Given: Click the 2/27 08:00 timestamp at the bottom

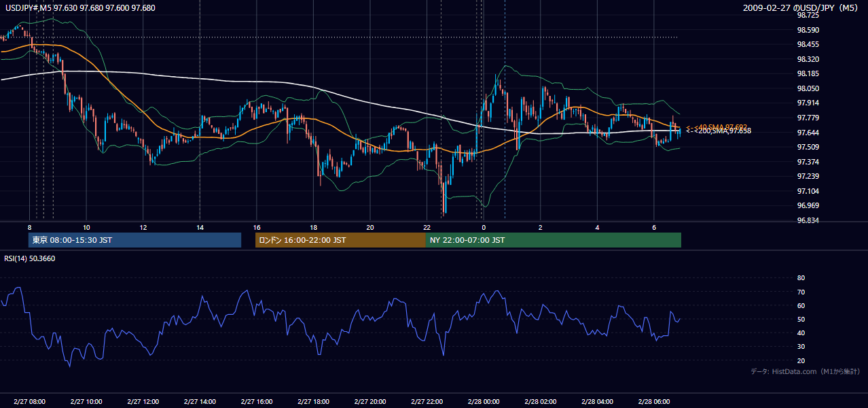Looking at the screenshot, I should click(29, 402).
